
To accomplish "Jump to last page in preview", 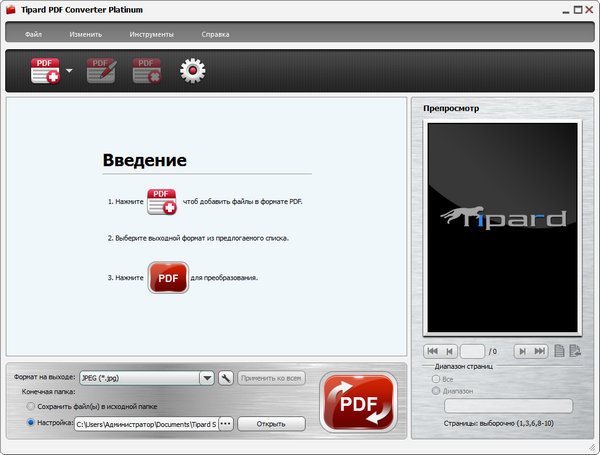I will pyautogui.click(x=540, y=351).
